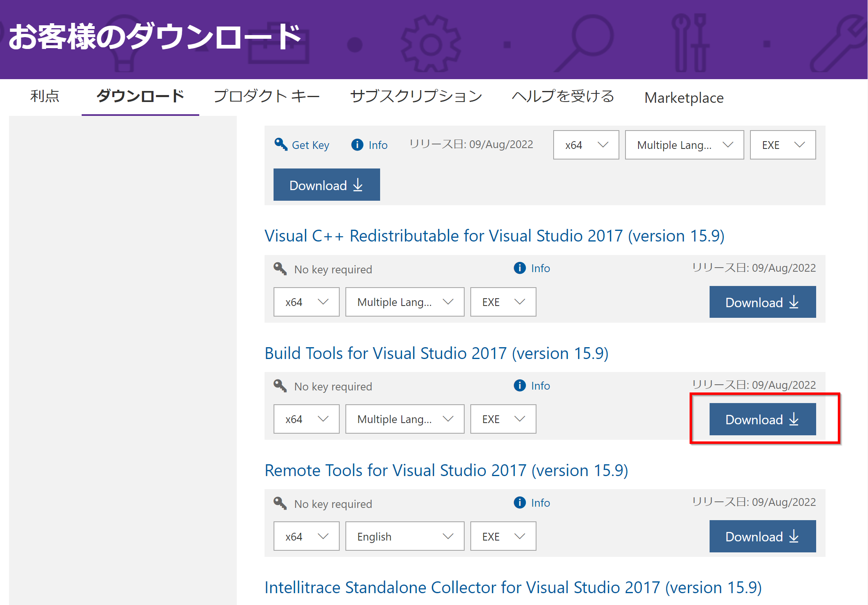The width and height of the screenshot is (868, 605).
Task: Open the EXE dropdown for Build Tools
Action: click(503, 419)
